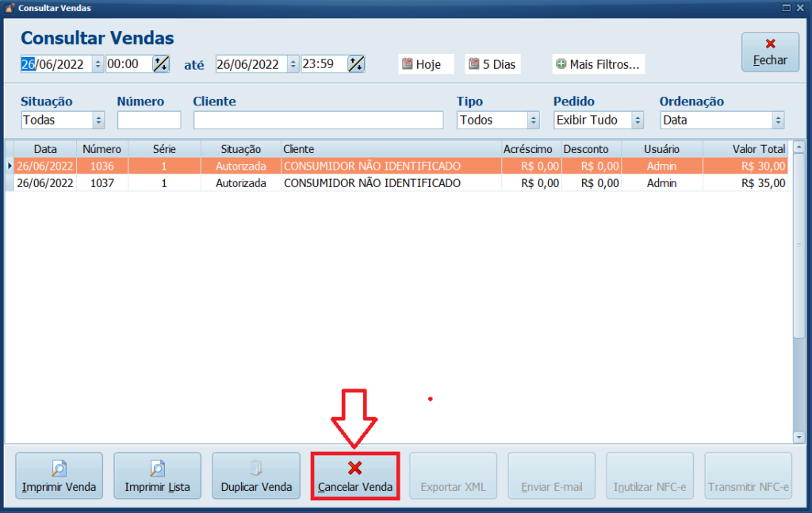This screenshot has height=513, width=812.
Task: Click the Imprimir Venda button
Action: pyautogui.click(x=59, y=476)
